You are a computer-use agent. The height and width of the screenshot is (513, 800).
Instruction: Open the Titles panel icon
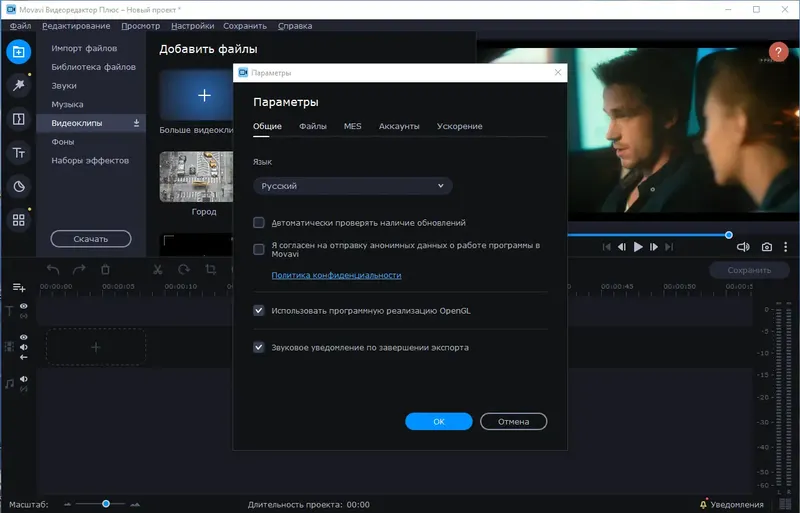(x=18, y=153)
